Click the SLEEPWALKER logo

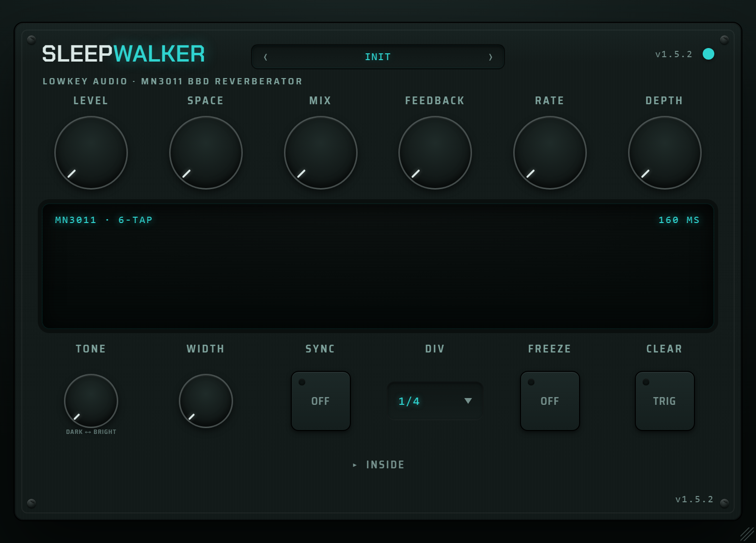click(124, 54)
